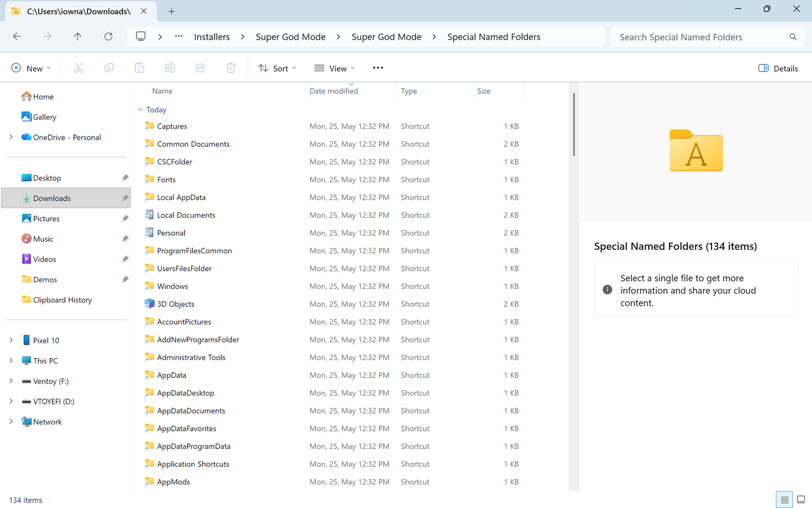
Task: Select the AccountPictures shortcut
Action: (x=184, y=322)
